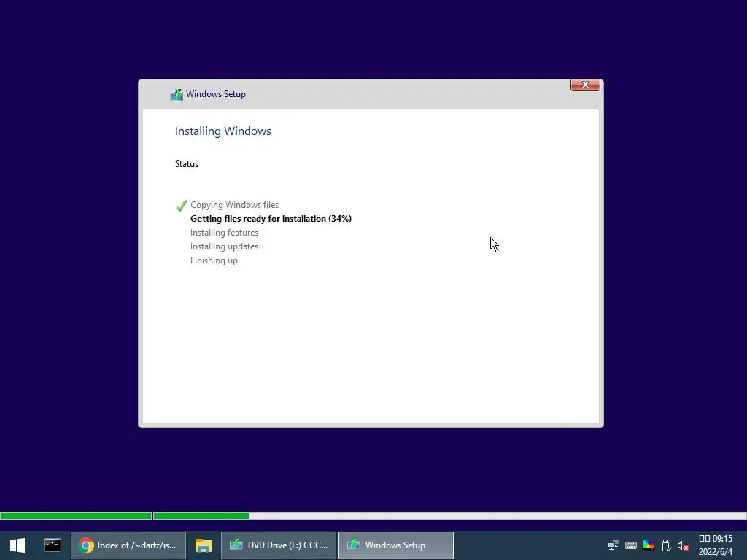Open the Windows Start menu

coord(18,545)
